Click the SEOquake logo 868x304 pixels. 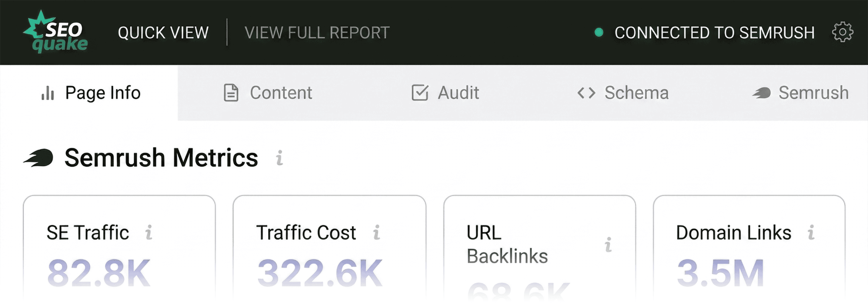click(x=56, y=31)
